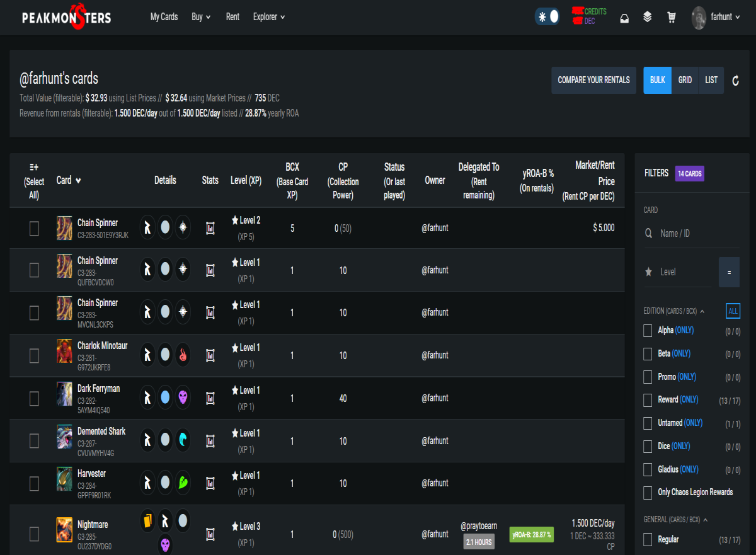The height and width of the screenshot is (555, 756).
Task: Open the Explorer dropdown menu
Action: (x=269, y=17)
